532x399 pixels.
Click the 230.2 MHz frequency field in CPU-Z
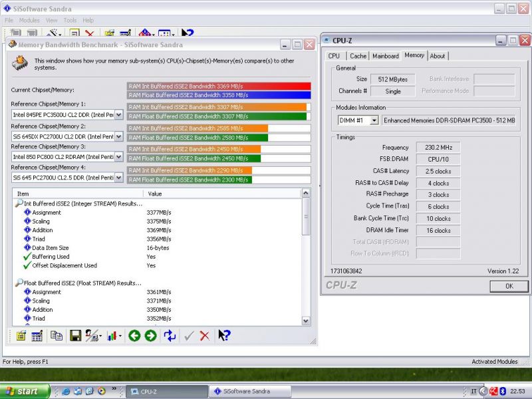point(438,147)
